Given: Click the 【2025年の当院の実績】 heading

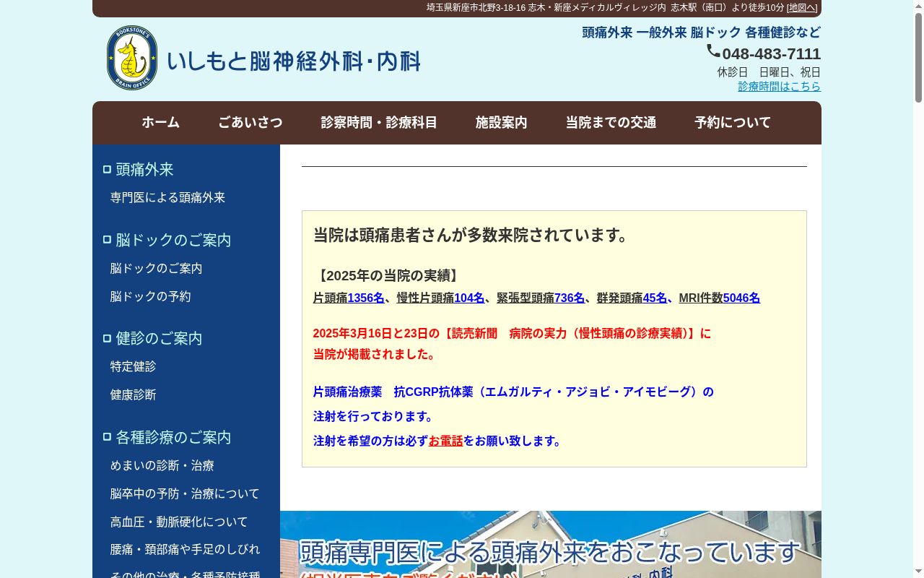Looking at the screenshot, I should (388, 276).
